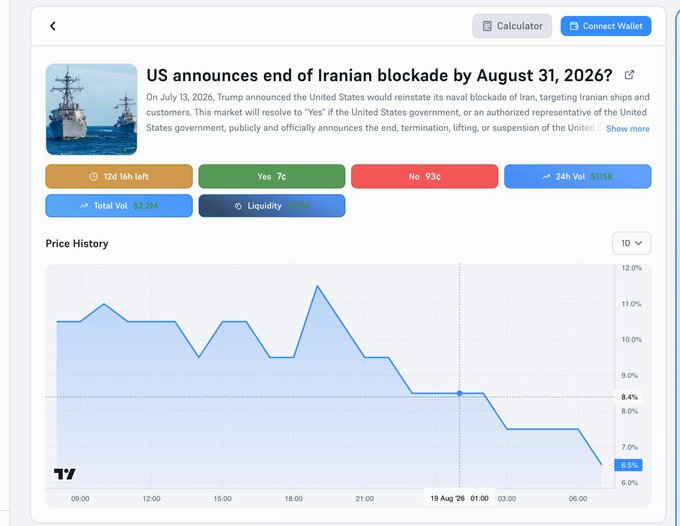The height and width of the screenshot is (526, 680).
Task: Click the 6.5% current price label
Action: click(628, 465)
